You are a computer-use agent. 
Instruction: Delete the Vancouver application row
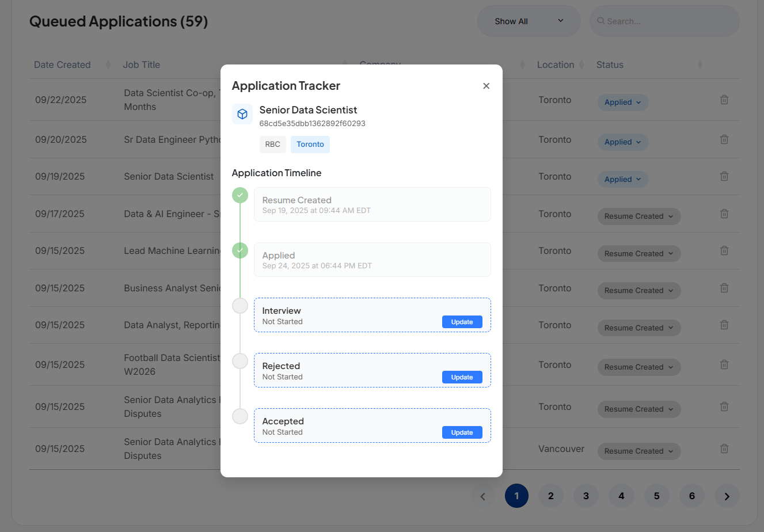(724, 449)
